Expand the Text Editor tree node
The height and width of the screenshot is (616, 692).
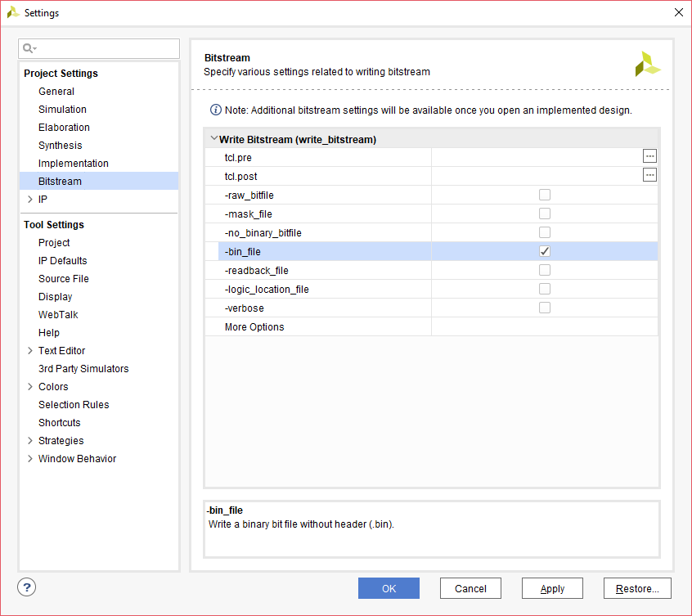pyautogui.click(x=30, y=351)
